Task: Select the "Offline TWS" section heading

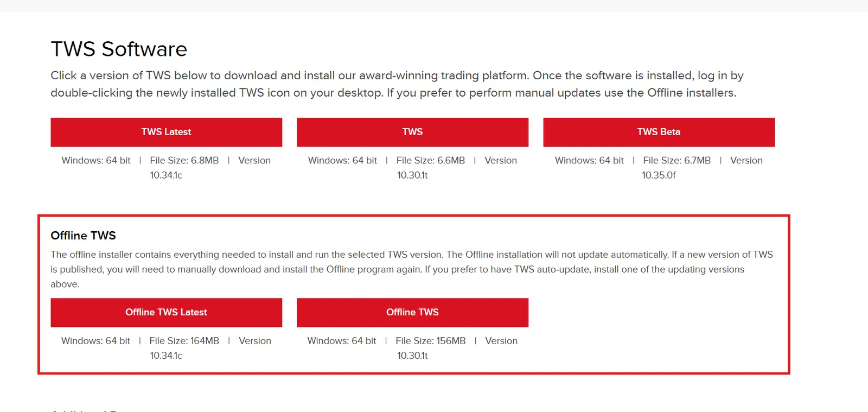Action: coord(83,236)
